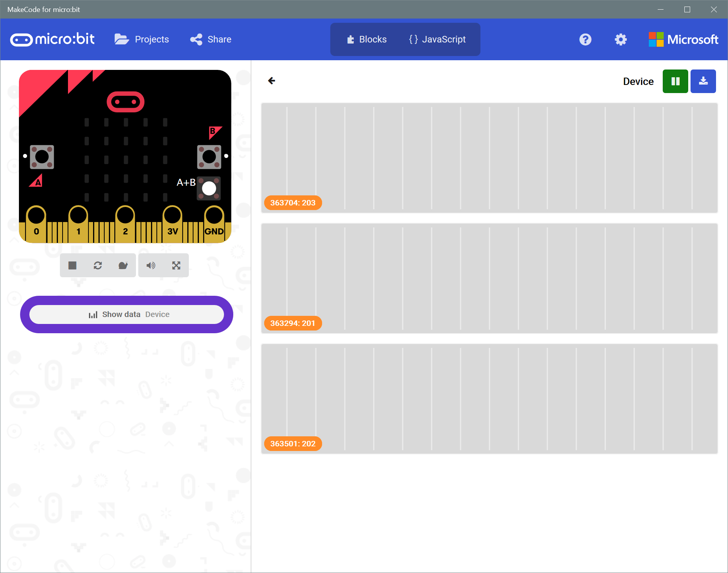Click the Microsoft logo
The height and width of the screenshot is (573, 728).
tap(683, 39)
